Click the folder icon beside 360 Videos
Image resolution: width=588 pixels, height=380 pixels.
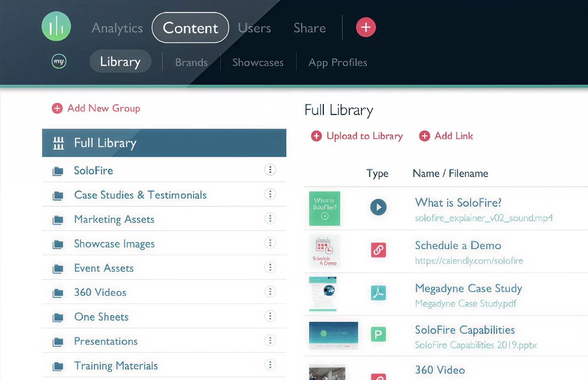[58, 293]
